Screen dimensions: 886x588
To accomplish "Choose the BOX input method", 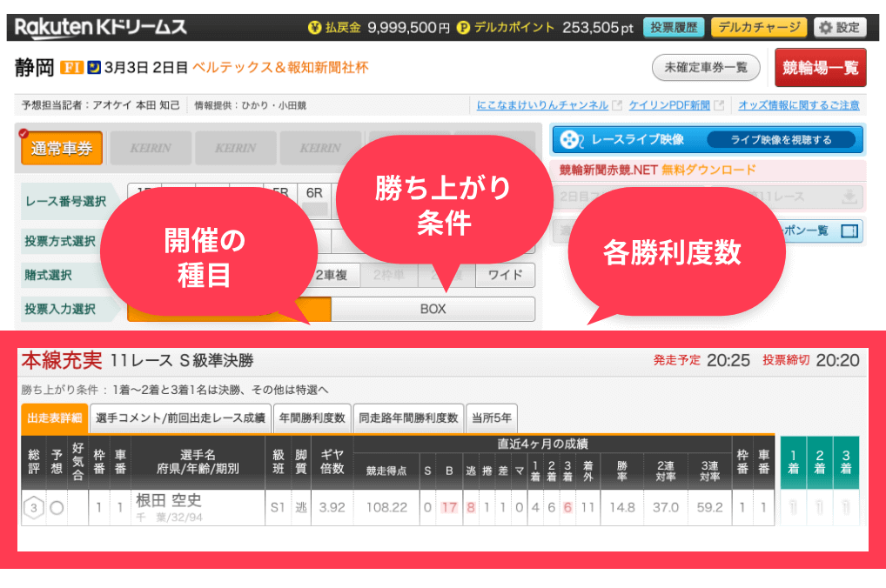I will [433, 309].
